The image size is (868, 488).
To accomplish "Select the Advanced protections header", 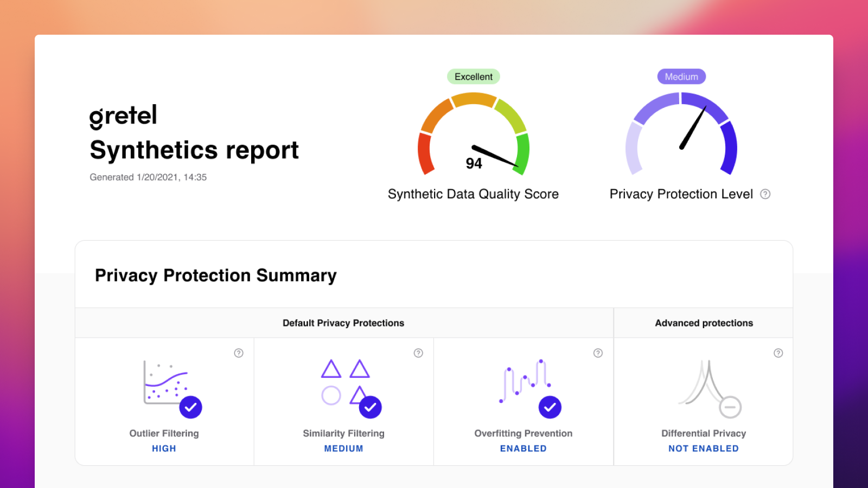I will coord(704,323).
